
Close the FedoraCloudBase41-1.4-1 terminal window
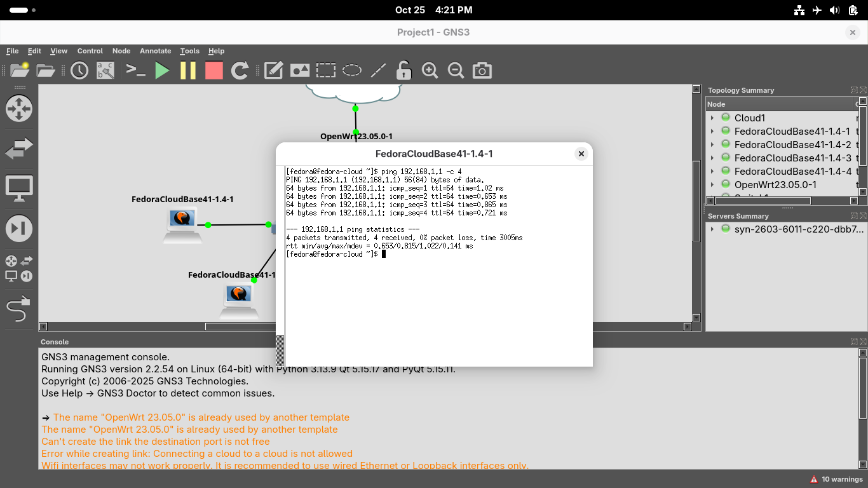(581, 154)
